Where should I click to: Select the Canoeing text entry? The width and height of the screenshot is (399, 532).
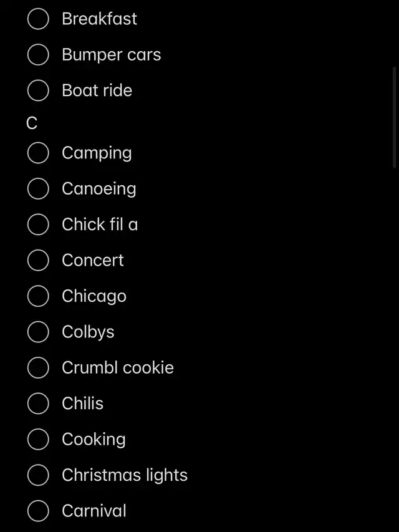point(99,188)
